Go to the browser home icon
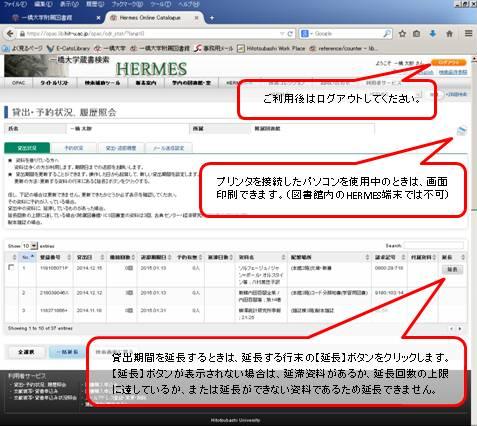Viewport: 477px width, 426px height. [450, 34]
